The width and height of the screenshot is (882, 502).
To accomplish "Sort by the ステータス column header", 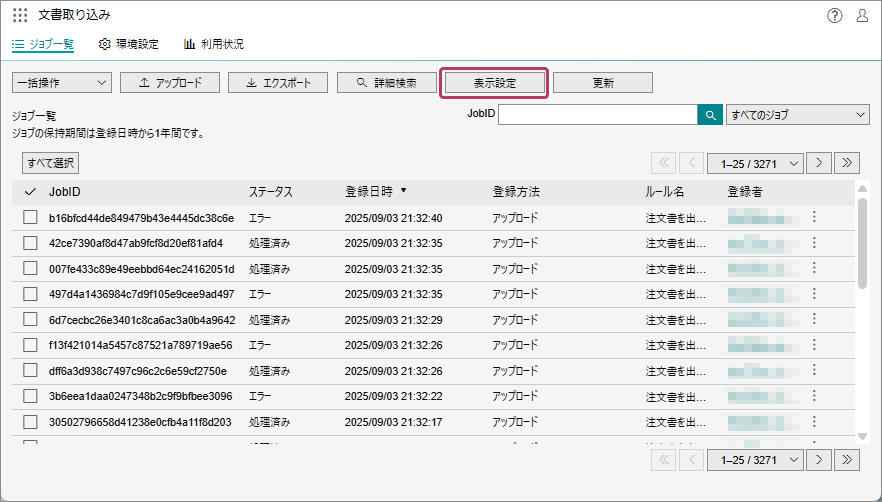I will coord(271,192).
